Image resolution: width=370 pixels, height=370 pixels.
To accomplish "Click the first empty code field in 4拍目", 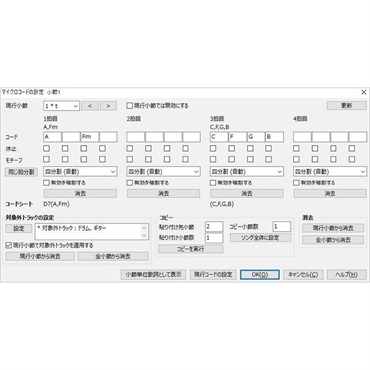I will (302, 137).
